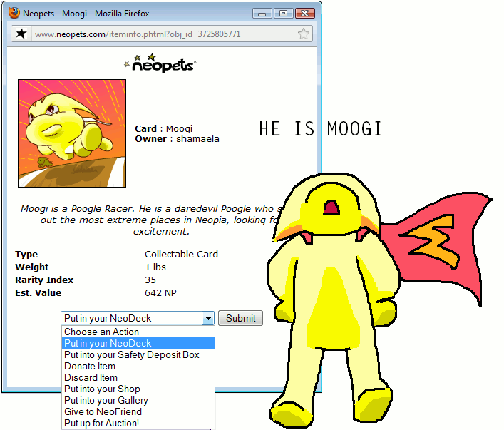Click the Submit button
Screen dimensions: 504x430
pos(240,318)
